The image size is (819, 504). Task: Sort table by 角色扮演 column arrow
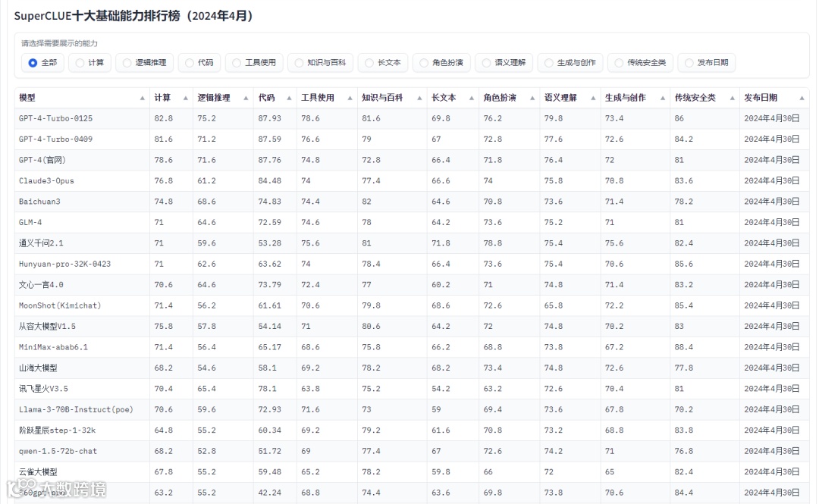[x=532, y=99]
